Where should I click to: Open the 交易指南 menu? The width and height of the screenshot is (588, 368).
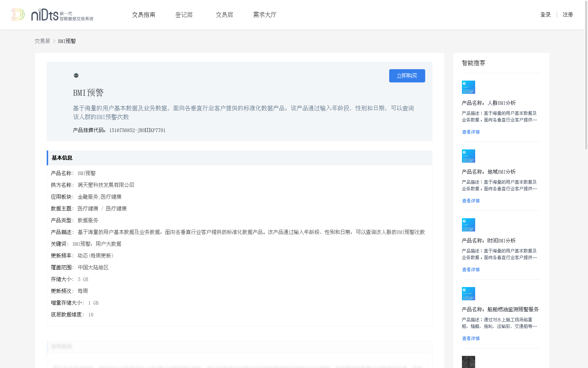tap(144, 15)
